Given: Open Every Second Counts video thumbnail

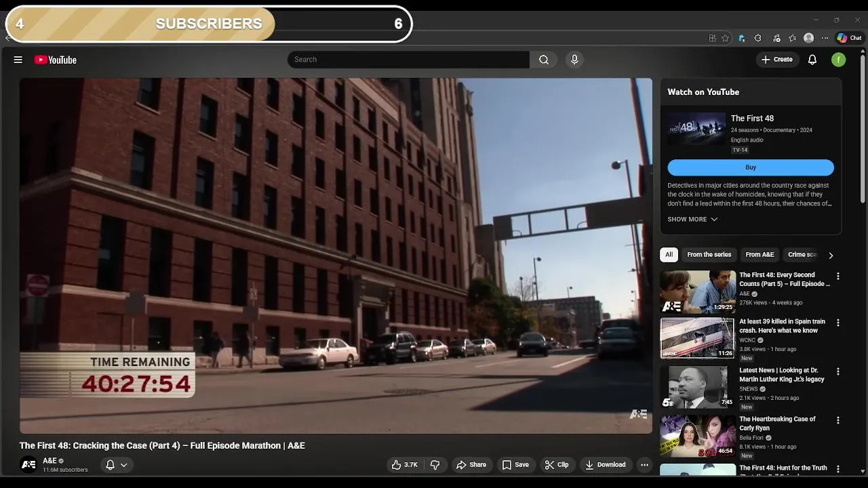Looking at the screenshot, I should pos(698,292).
